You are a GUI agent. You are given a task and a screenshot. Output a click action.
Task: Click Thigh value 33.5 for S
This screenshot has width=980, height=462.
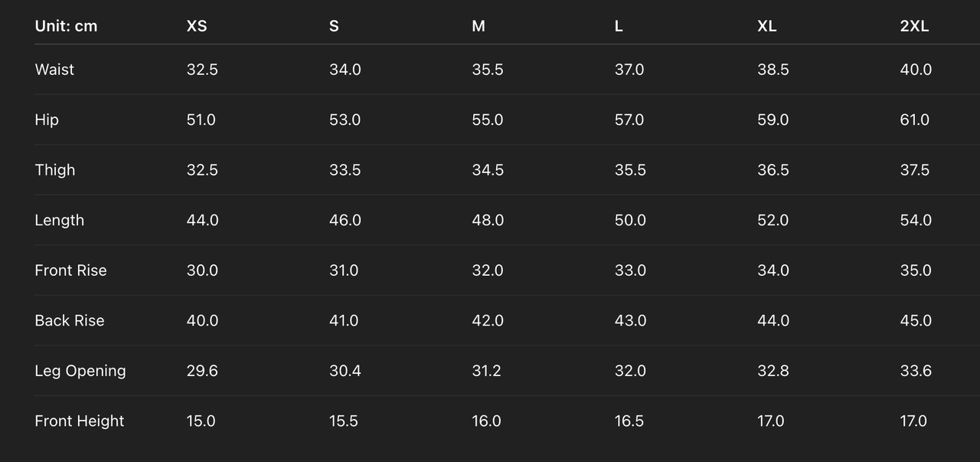pyautogui.click(x=345, y=170)
